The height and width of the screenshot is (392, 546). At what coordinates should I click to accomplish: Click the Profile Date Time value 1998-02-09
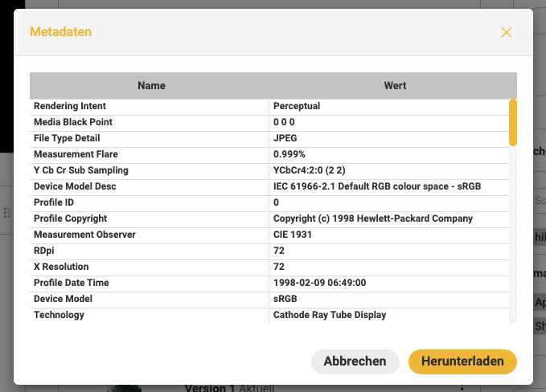[320, 283]
